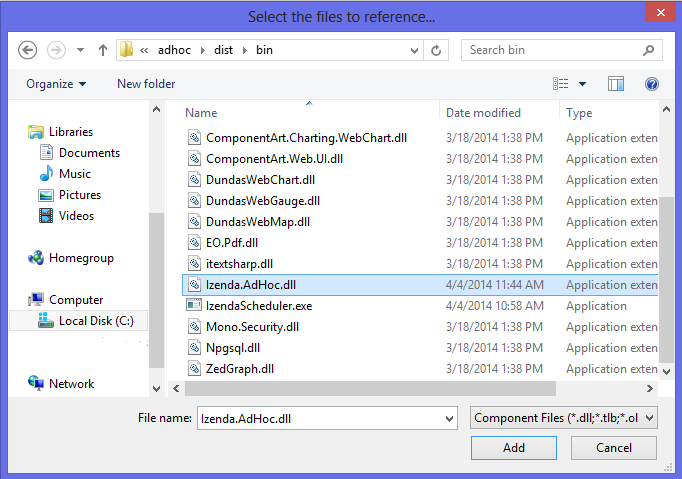The height and width of the screenshot is (479, 682).
Task: Click horizontal scrollbar left arrow
Action: click(176, 389)
